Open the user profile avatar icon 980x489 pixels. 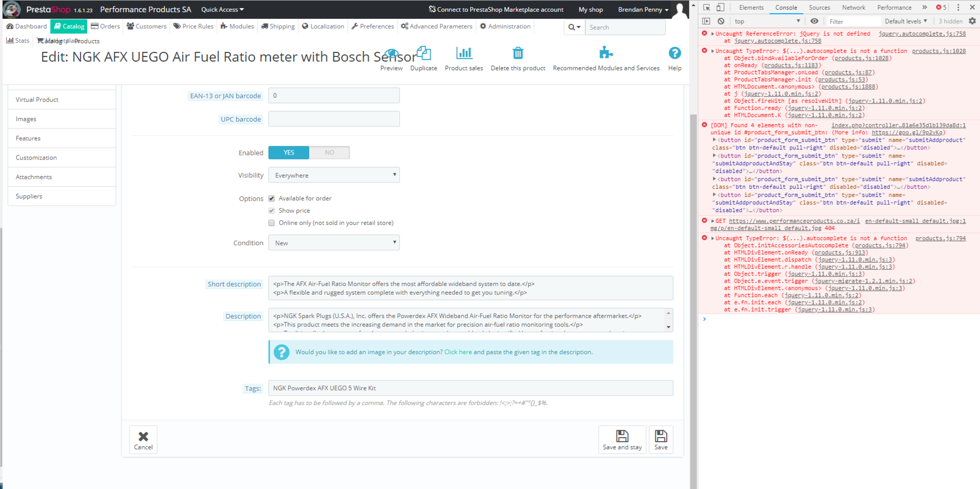point(680,10)
